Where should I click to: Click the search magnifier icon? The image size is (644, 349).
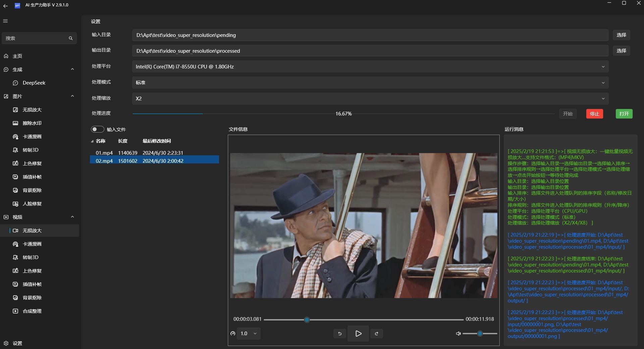(x=71, y=38)
